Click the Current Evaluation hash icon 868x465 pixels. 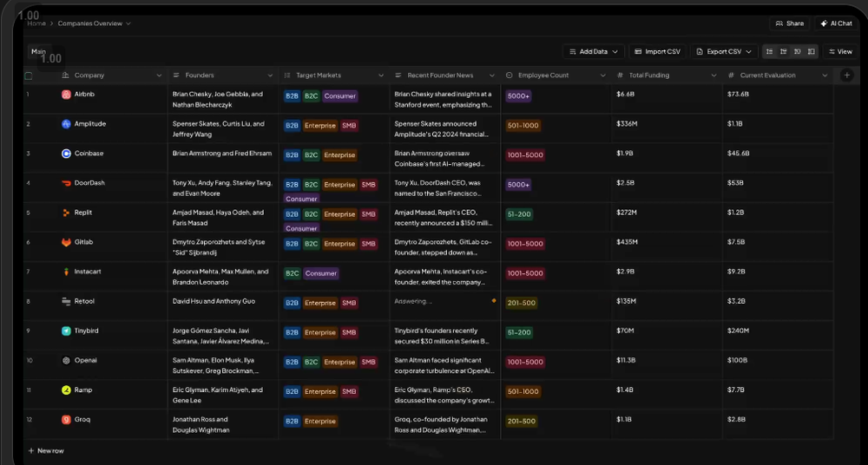pyautogui.click(x=731, y=75)
